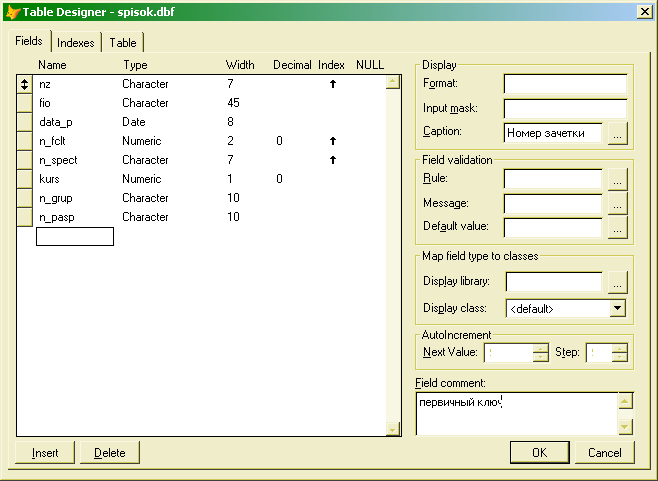
Task: Open the Table tab
Action: [123, 43]
